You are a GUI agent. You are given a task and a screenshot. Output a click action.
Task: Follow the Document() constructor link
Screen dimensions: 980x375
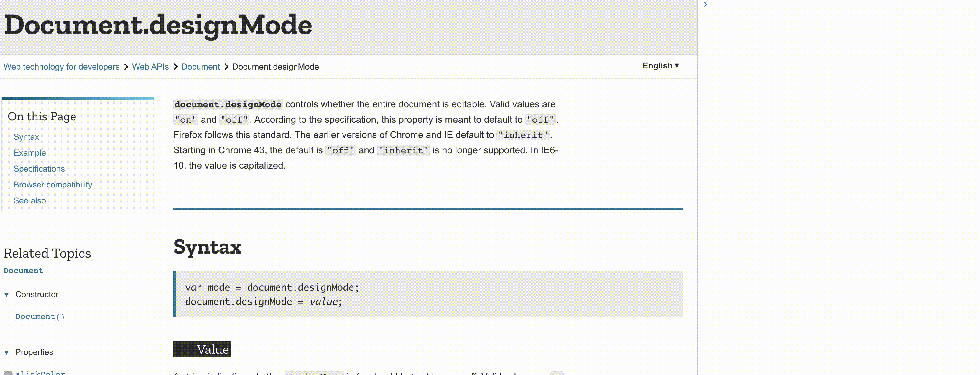[x=40, y=316]
